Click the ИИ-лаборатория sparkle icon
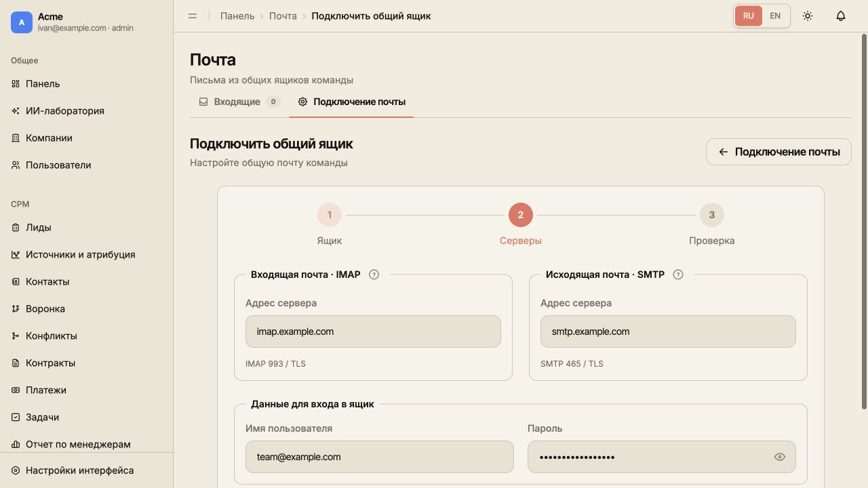Image resolution: width=868 pixels, height=488 pixels. tap(16, 110)
